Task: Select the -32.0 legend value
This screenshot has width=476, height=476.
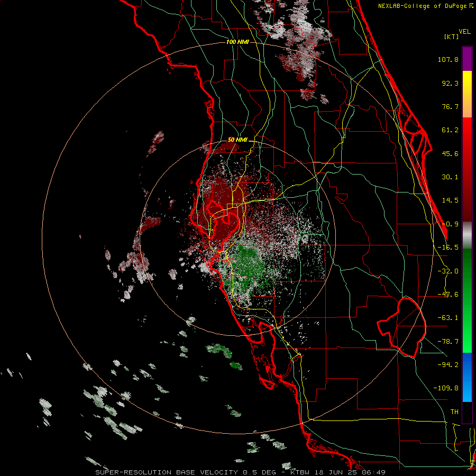Action: (448, 271)
